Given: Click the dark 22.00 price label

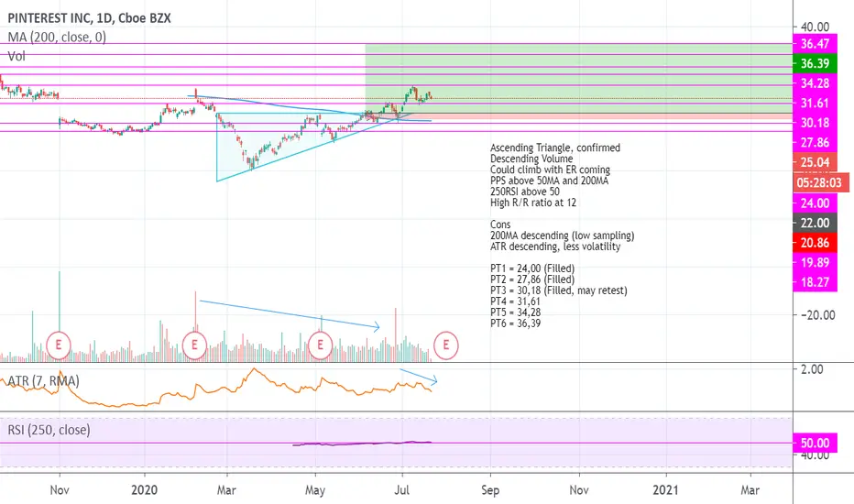Looking at the screenshot, I should click(x=815, y=223).
